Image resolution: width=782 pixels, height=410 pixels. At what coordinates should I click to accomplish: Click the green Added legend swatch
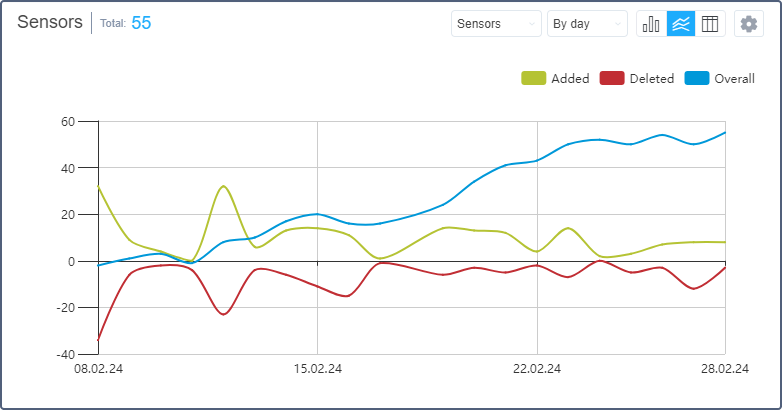533,78
